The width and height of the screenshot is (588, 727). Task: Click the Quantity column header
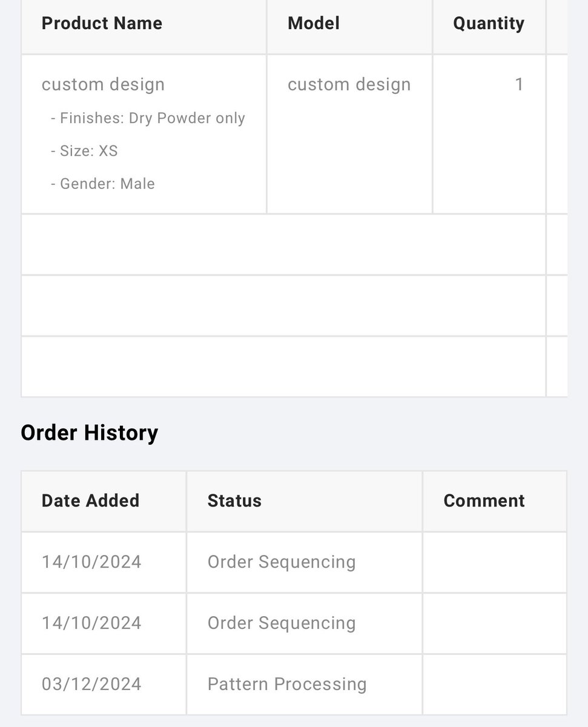point(489,24)
